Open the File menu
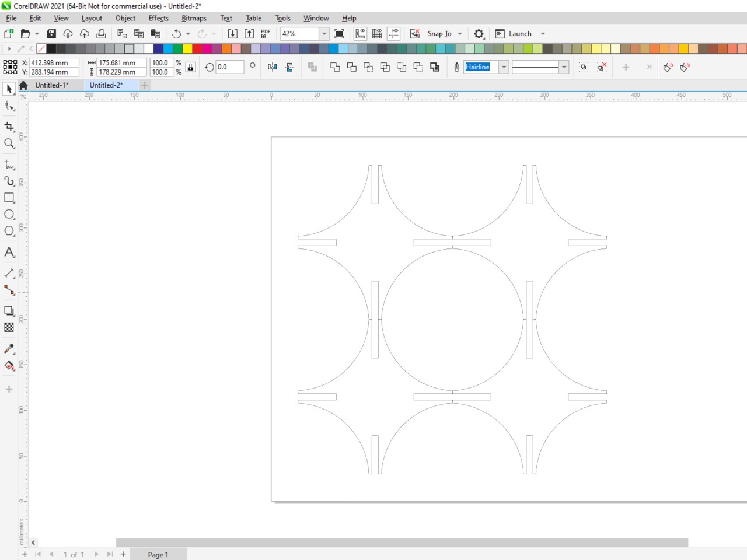The width and height of the screenshot is (747, 560). tap(11, 18)
